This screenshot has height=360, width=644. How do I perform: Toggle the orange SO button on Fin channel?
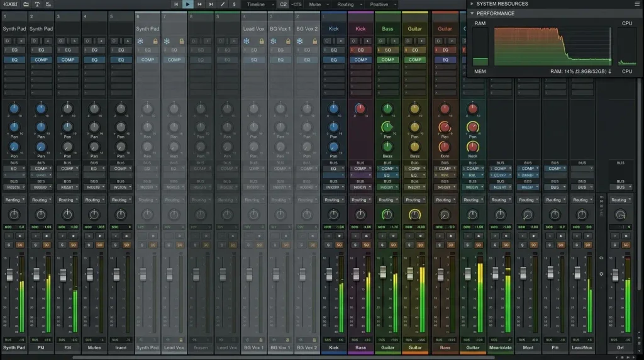[560, 245]
